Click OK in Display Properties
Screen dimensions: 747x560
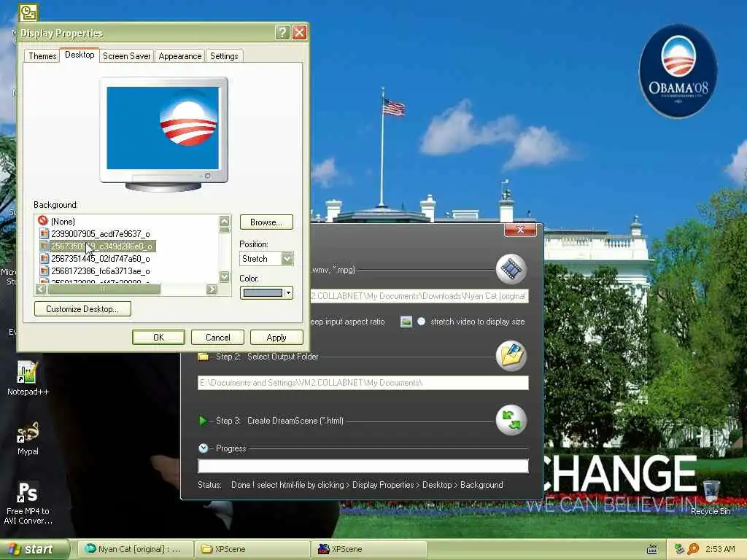click(x=158, y=337)
